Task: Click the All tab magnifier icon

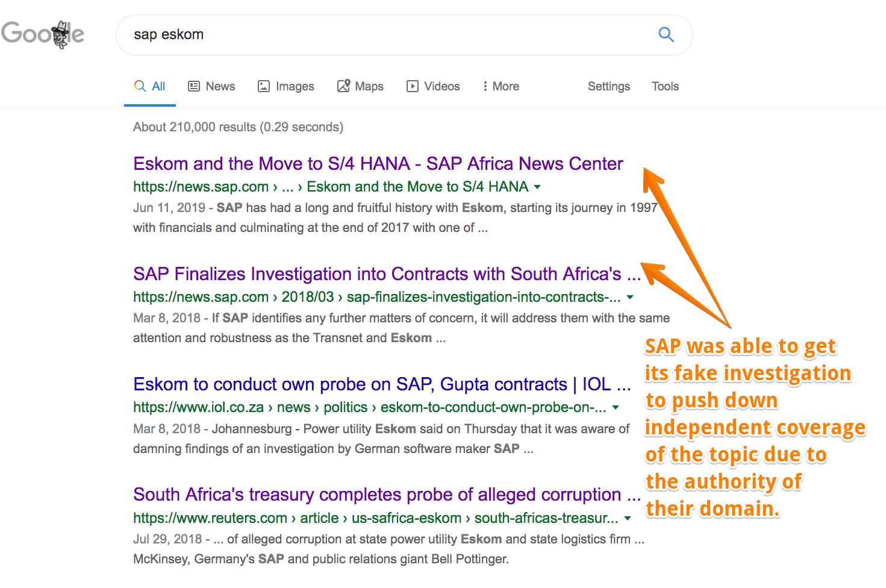Action: (x=140, y=86)
